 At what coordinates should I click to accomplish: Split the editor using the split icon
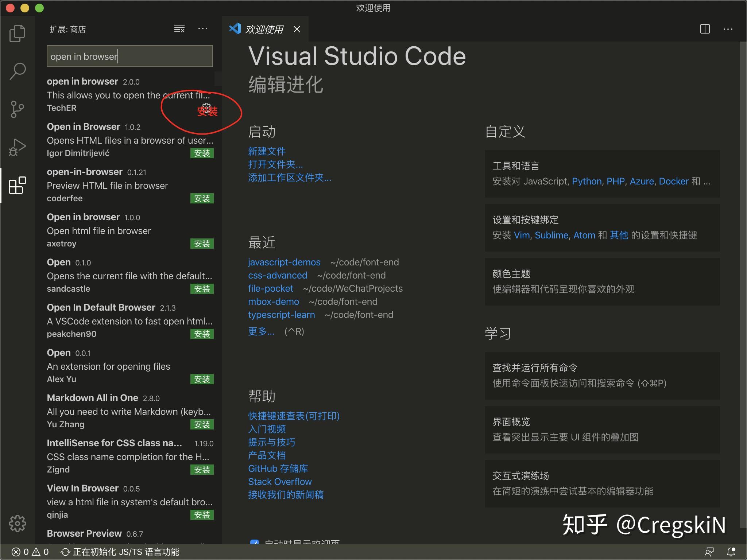(705, 29)
